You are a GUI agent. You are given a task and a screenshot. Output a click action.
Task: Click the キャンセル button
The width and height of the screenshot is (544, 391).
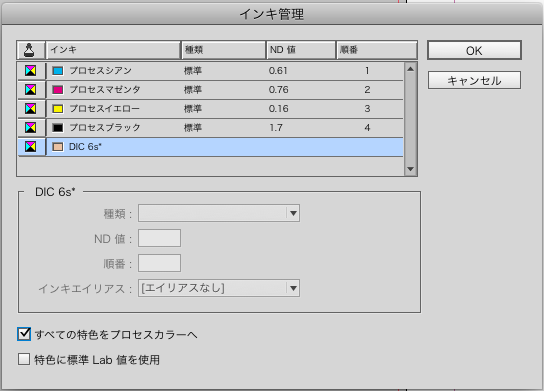point(474,80)
